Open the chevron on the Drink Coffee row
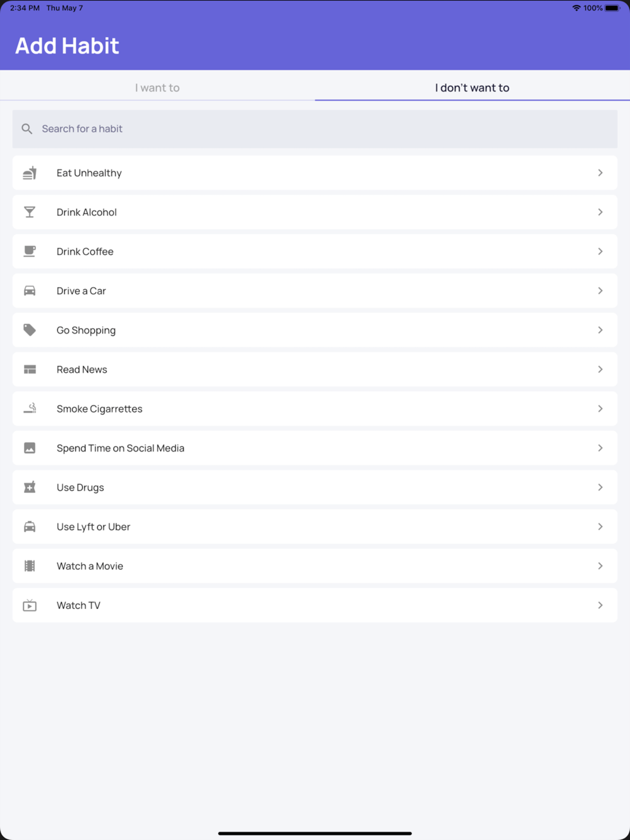The height and width of the screenshot is (840, 630). pyautogui.click(x=600, y=251)
